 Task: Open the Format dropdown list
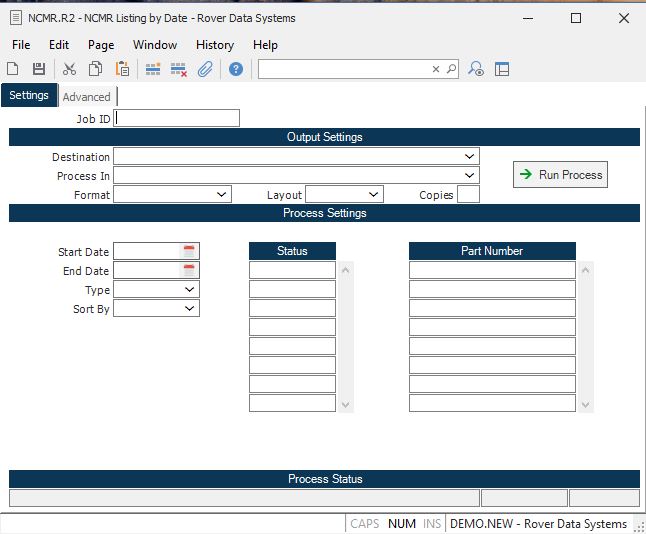(x=221, y=195)
